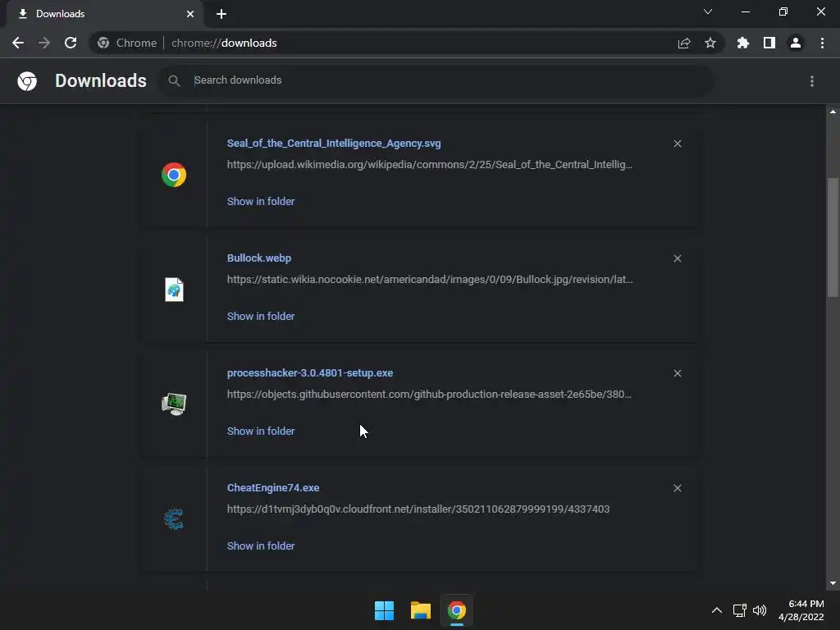Viewport: 840px width, 630px height.
Task: Open the network status tray icon
Action: coord(740,610)
